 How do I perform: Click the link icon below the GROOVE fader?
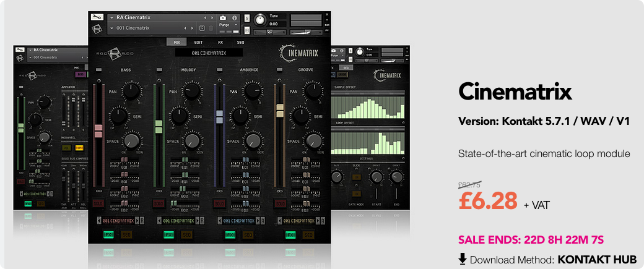280,191
